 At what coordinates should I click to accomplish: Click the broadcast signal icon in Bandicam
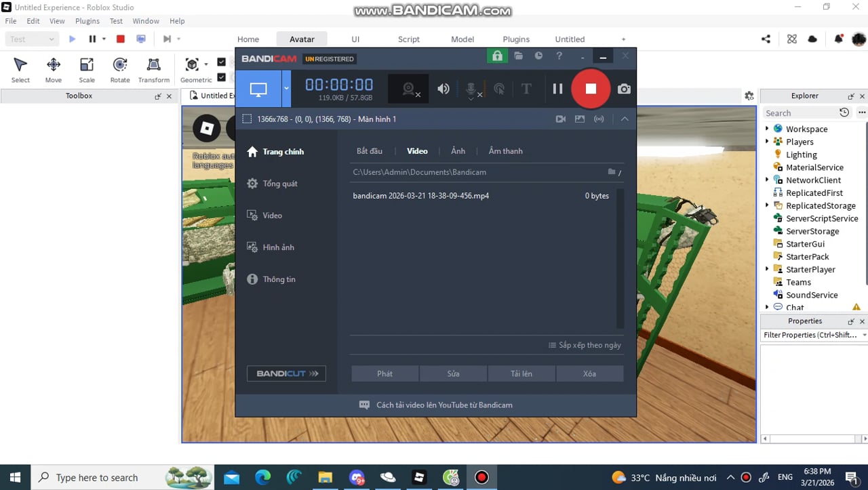[599, 119]
